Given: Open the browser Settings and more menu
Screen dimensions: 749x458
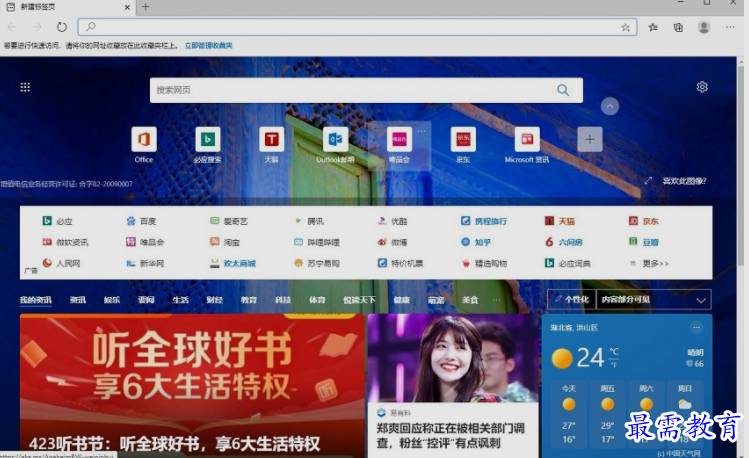Looking at the screenshot, I should (x=730, y=27).
